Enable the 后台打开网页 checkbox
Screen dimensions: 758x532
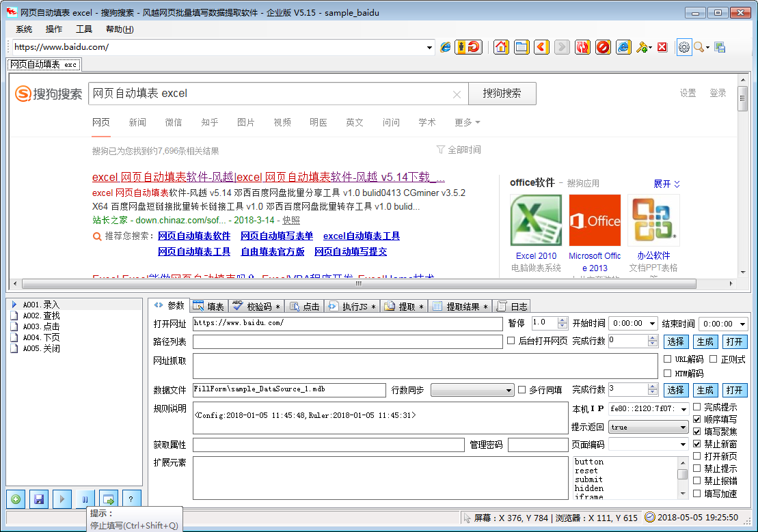[x=511, y=341]
